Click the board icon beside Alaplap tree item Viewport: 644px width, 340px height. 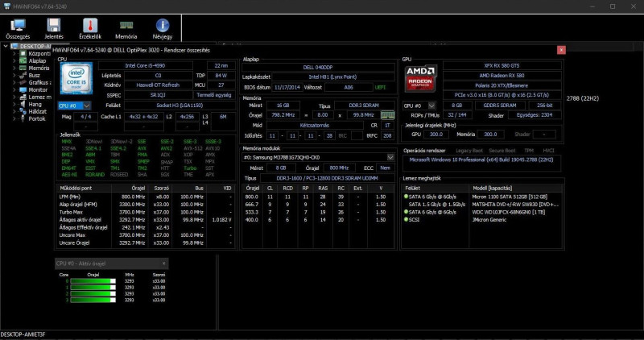click(23, 61)
